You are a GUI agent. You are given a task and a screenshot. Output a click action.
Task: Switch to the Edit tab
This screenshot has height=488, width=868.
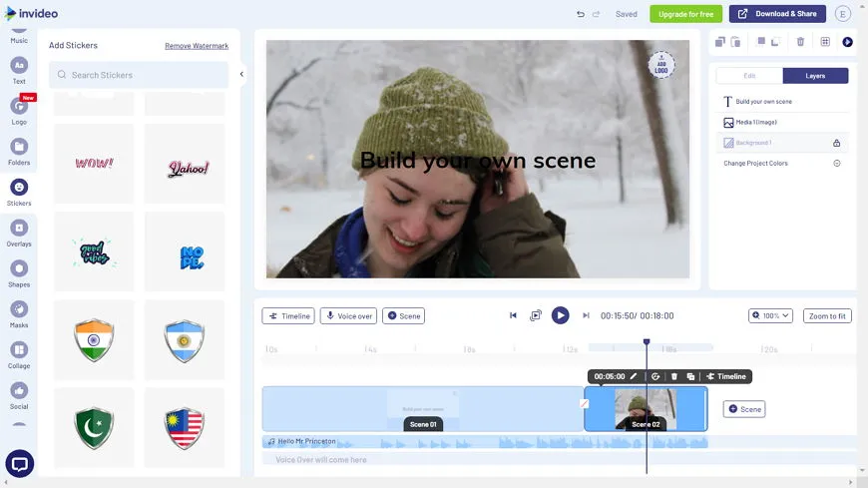pyautogui.click(x=749, y=76)
